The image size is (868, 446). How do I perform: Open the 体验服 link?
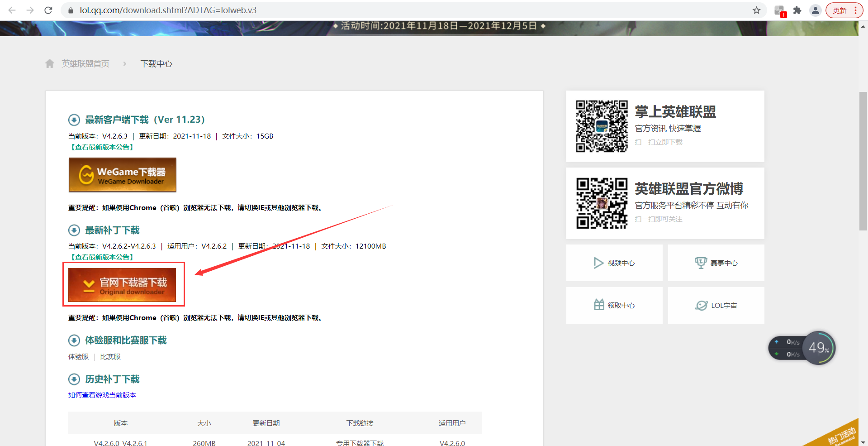pos(78,357)
